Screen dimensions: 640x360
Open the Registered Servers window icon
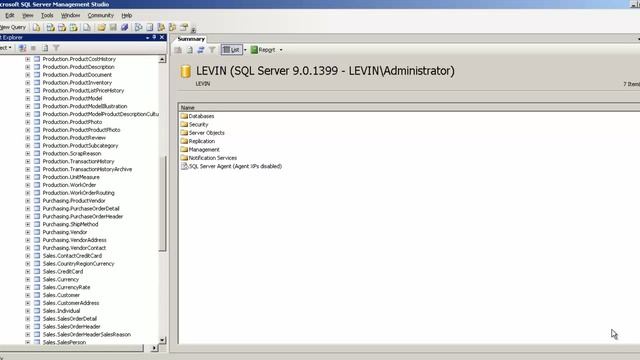click(x=138, y=27)
